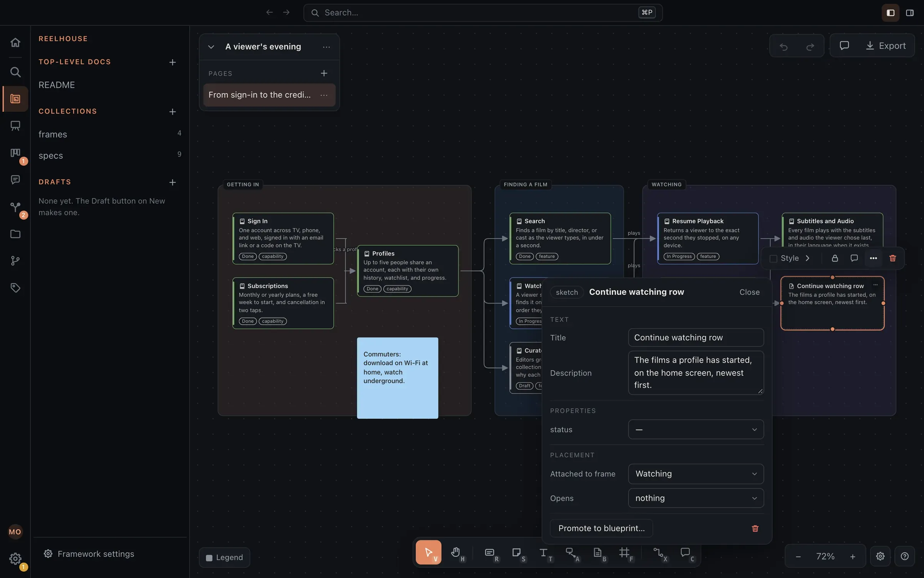Open the presentation easel sidebar icon
Viewport: 924px width, 578px height.
coord(15,126)
